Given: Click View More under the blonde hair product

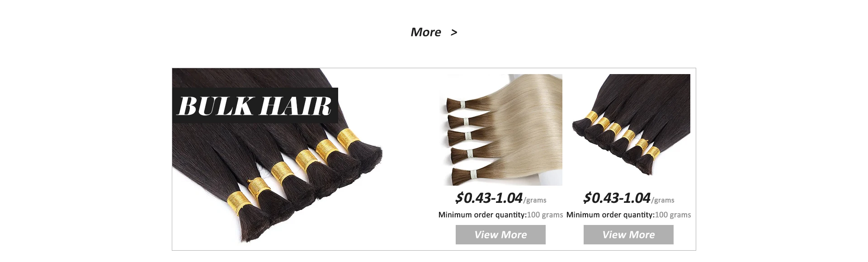Looking at the screenshot, I should pos(500,234).
